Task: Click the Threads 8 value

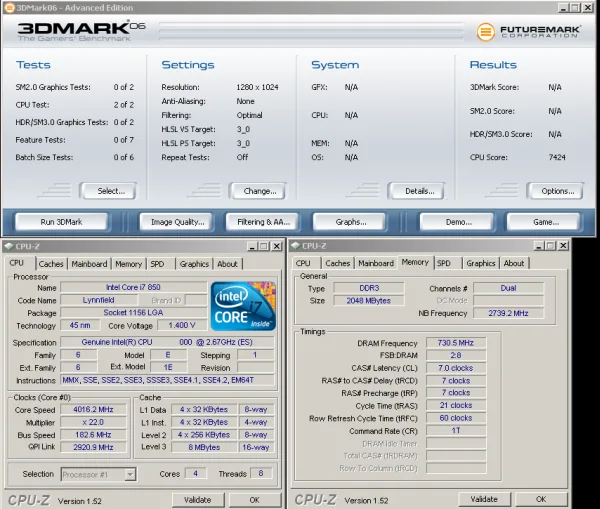Action: pos(261,473)
